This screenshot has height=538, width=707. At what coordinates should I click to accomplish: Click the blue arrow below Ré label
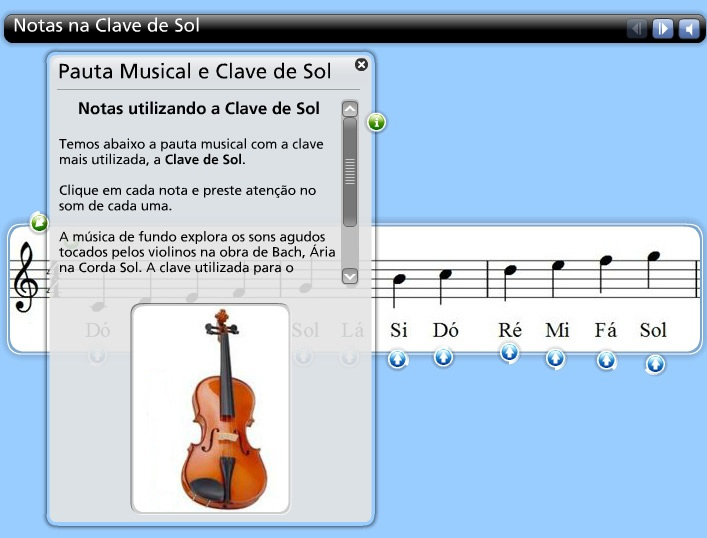point(509,352)
